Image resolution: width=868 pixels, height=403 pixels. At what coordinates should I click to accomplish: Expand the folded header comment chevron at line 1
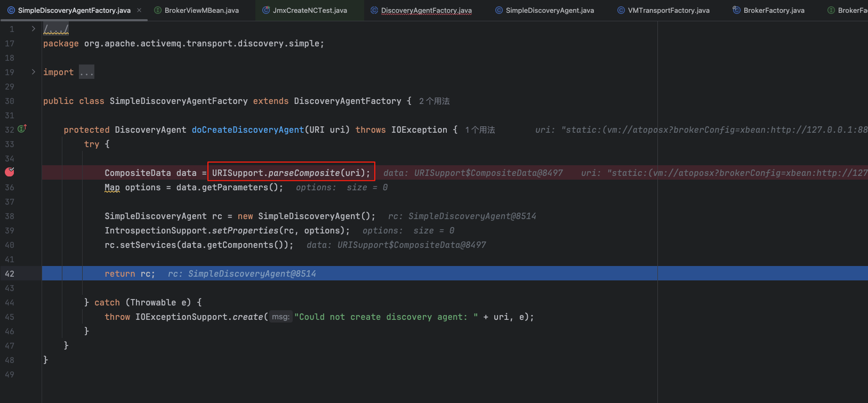[33, 29]
